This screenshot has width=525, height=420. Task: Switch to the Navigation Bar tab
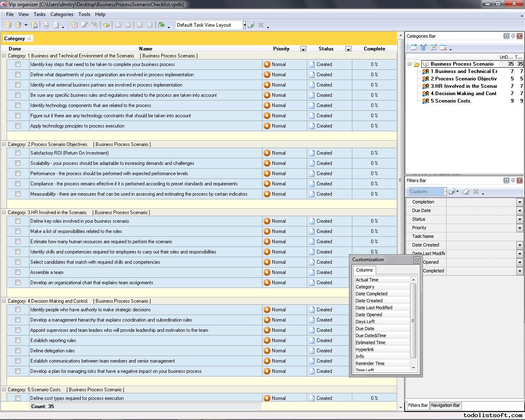[445, 405]
